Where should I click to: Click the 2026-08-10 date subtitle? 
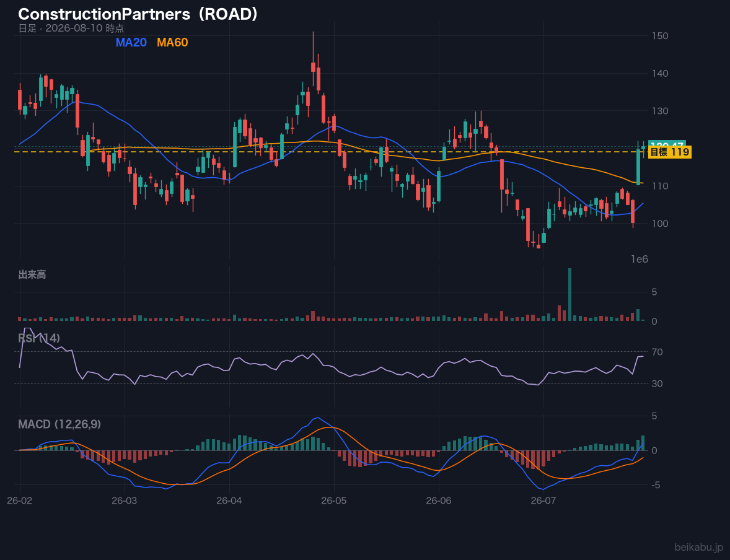[71, 28]
